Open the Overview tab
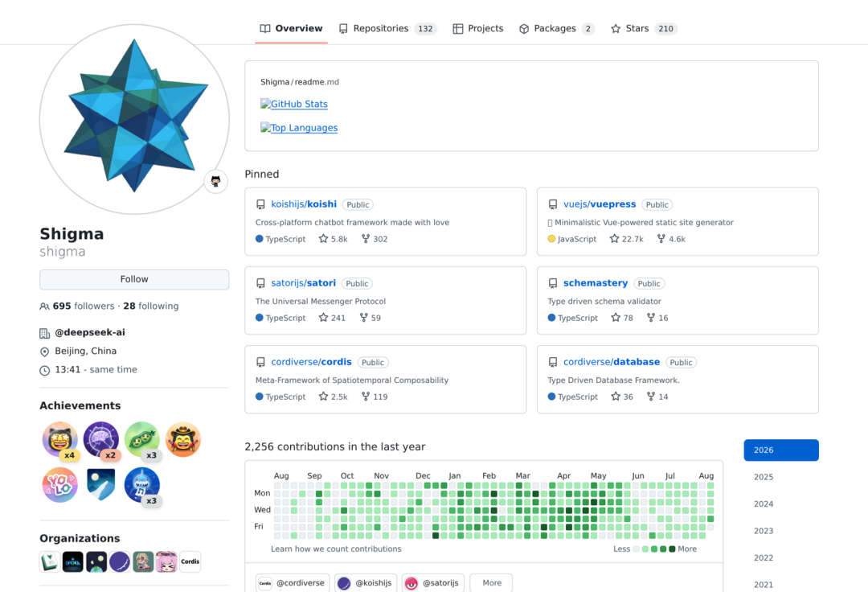This screenshot has height=592, width=868. click(291, 28)
